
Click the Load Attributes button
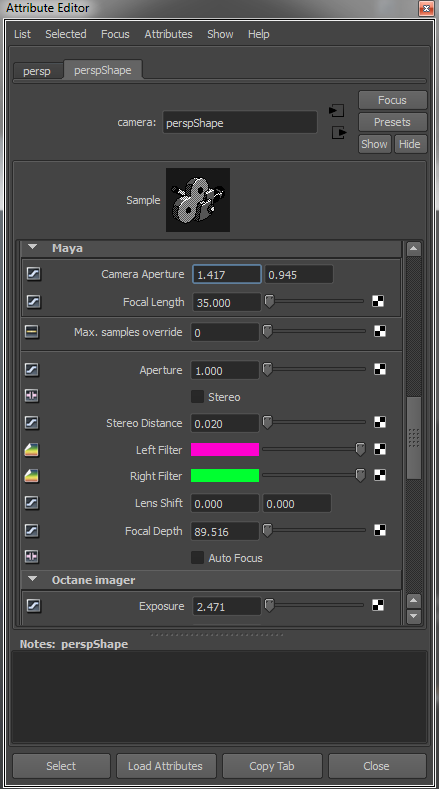pyautogui.click(x=166, y=766)
